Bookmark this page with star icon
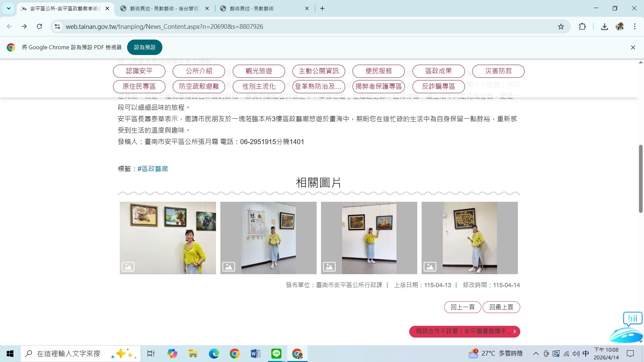The height and width of the screenshot is (362, 644). point(561,26)
